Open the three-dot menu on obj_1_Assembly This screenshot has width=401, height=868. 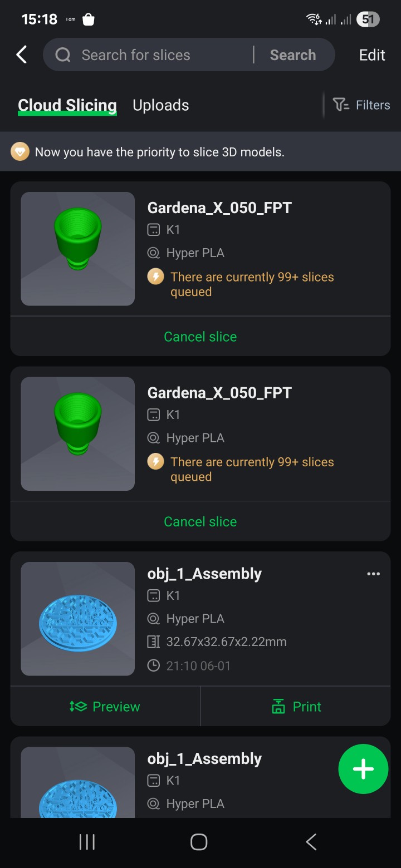tap(373, 574)
